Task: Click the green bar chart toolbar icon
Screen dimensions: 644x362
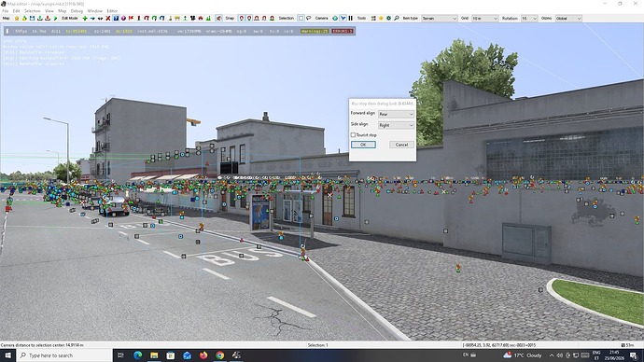Action: pos(208,18)
